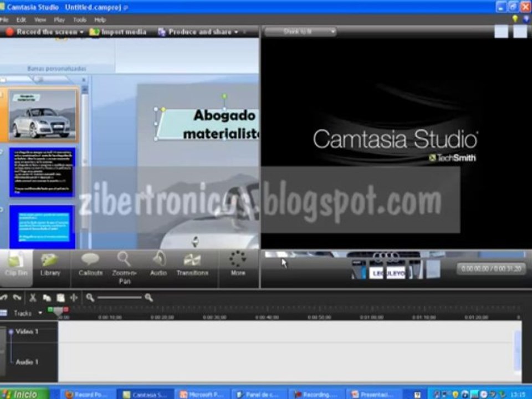Click the tracks view icon left of Tracks
Viewport: 532px width, 399px height.
[x=4, y=313]
